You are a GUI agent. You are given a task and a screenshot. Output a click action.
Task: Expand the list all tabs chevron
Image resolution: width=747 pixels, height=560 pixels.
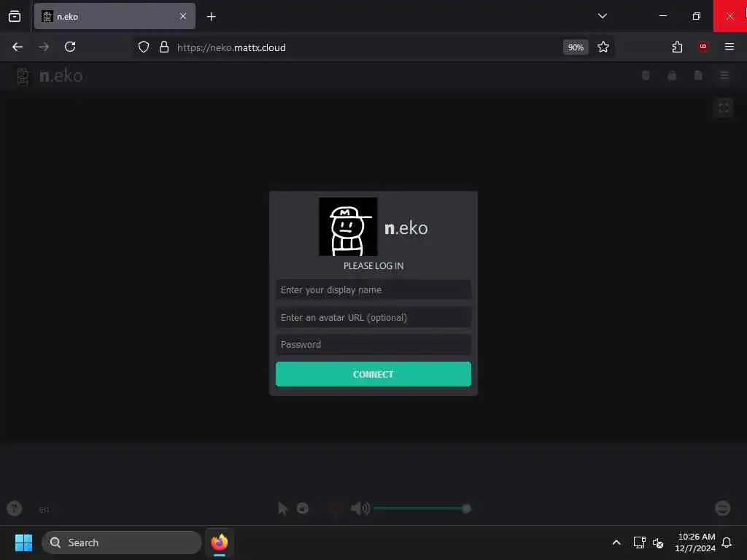click(x=602, y=16)
